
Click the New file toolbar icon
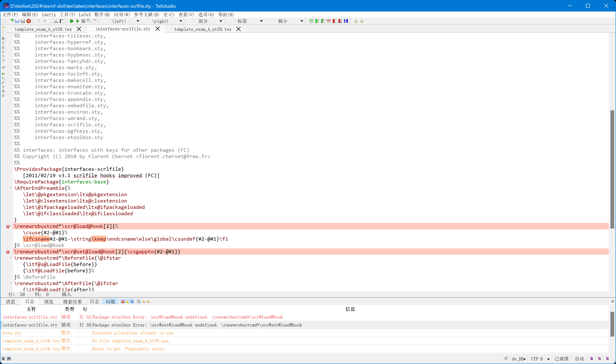(x=11, y=21)
